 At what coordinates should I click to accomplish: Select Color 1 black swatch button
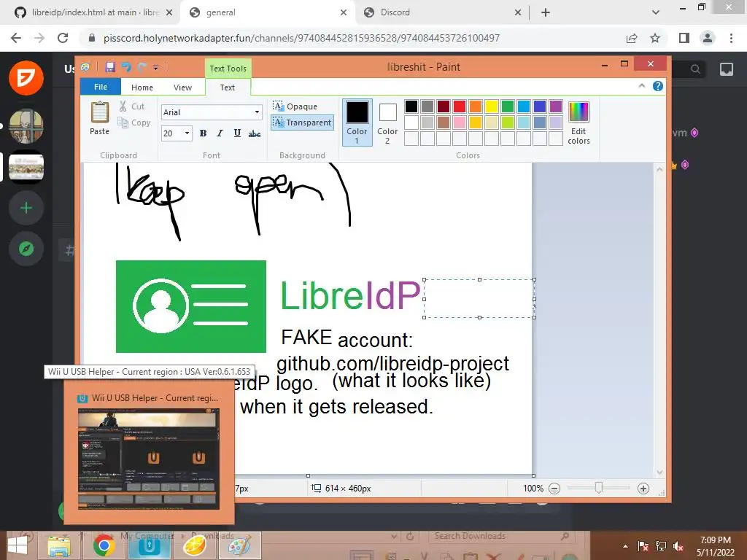pyautogui.click(x=357, y=122)
